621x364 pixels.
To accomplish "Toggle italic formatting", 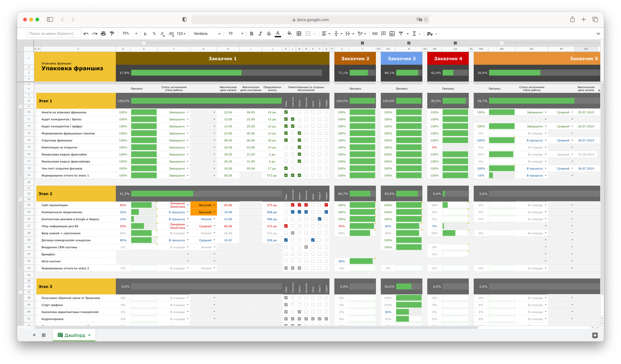I will click(x=260, y=34).
